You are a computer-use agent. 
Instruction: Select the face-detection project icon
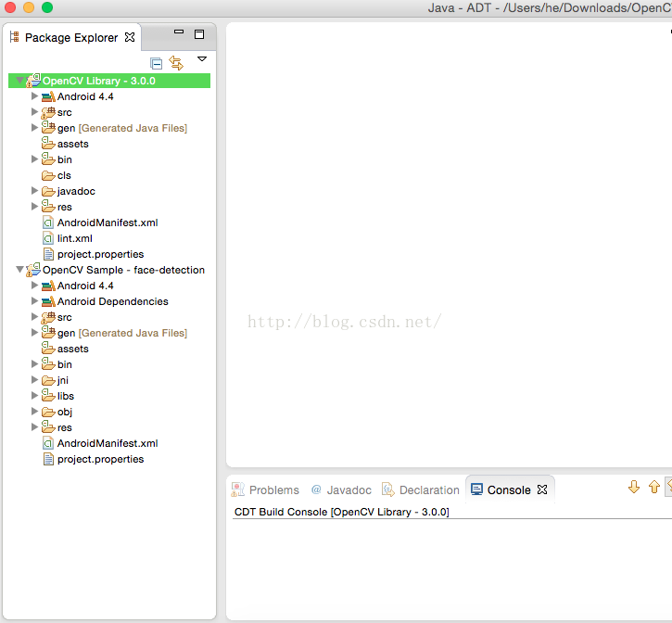pos(33,270)
